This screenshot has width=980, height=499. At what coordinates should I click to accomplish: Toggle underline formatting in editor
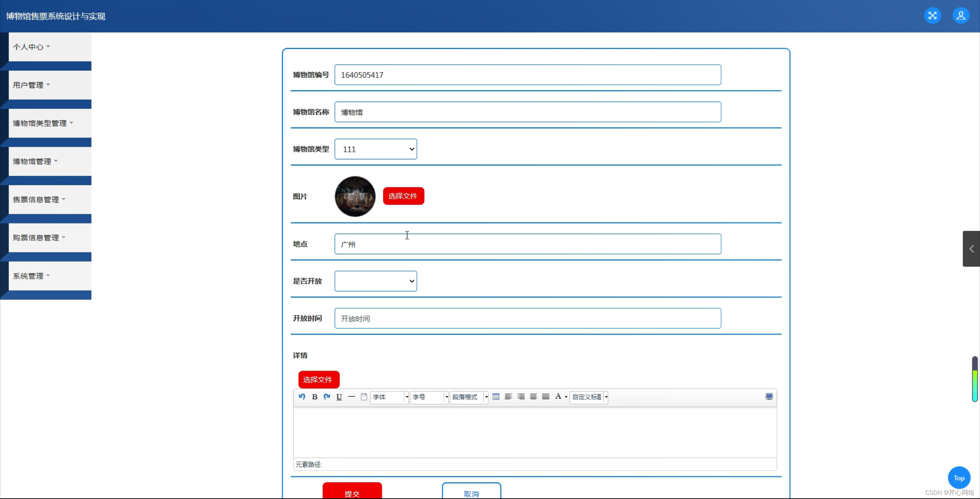pyautogui.click(x=339, y=397)
